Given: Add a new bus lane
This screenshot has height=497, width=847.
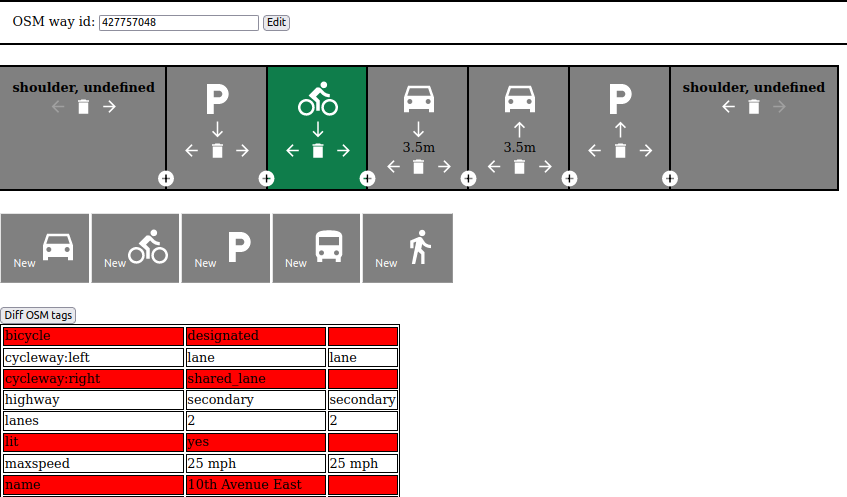Looking at the screenshot, I should click(316, 248).
